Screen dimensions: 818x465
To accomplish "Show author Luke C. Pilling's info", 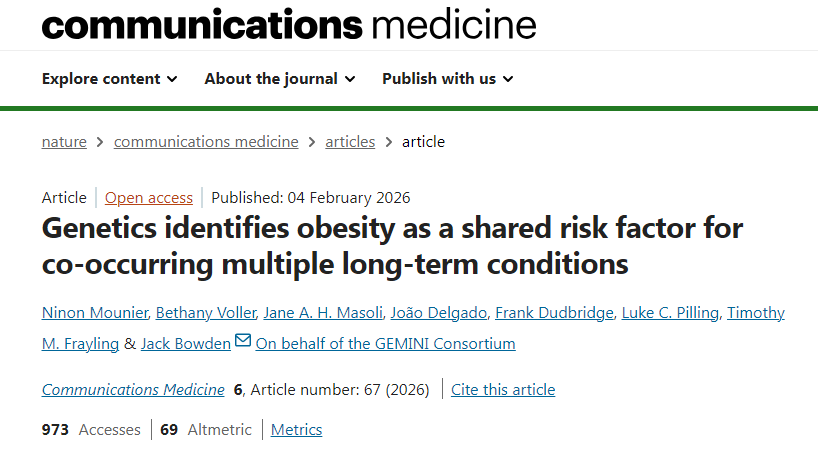I will [670, 313].
